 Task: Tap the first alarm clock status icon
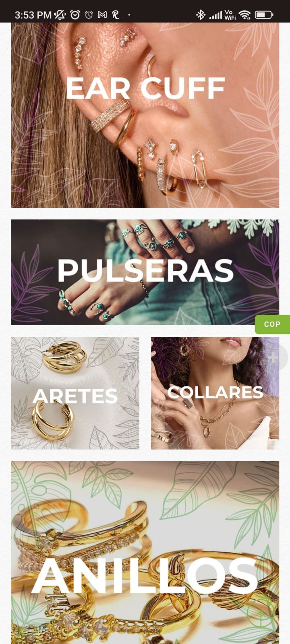coord(75,15)
